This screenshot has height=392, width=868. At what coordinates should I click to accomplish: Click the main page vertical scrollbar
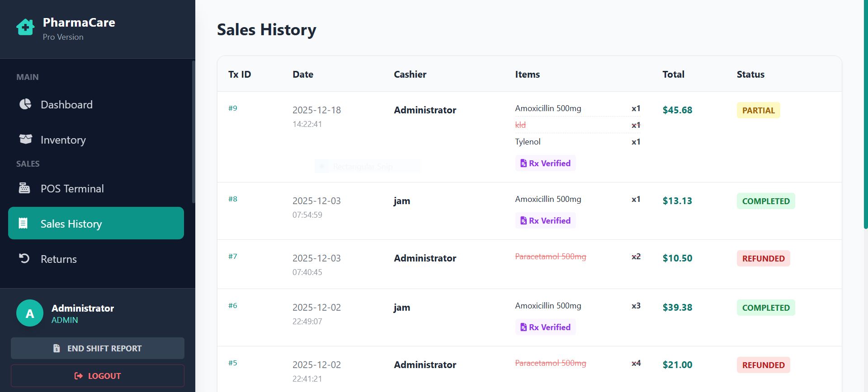pyautogui.click(x=866, y=115)
